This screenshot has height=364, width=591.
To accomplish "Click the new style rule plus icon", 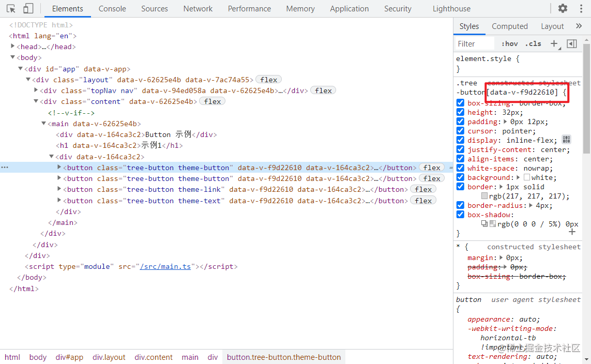I will pyautogui.click(x=554, y=43).
